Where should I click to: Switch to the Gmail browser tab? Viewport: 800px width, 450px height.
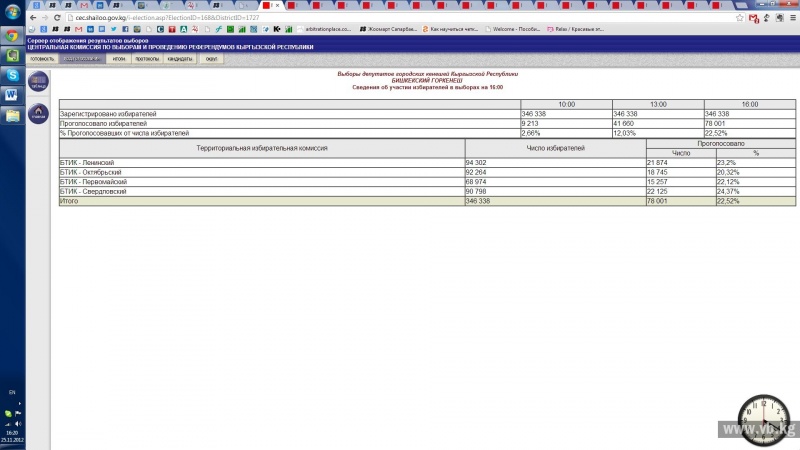coord(85,5)
